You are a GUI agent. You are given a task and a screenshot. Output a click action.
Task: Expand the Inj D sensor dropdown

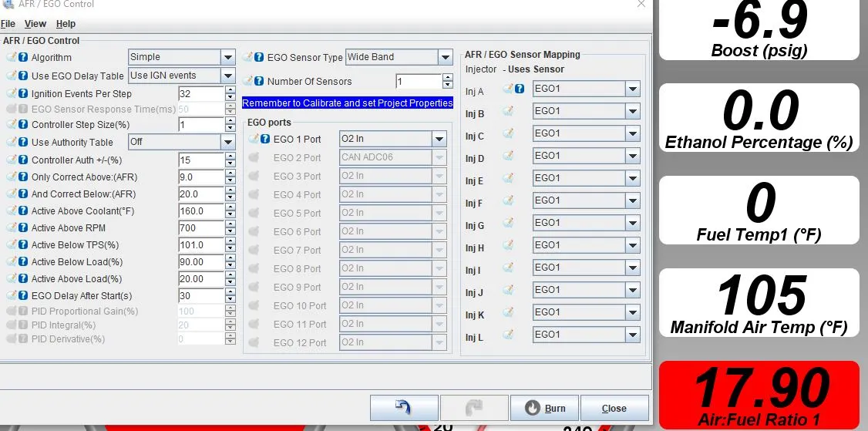pos(633,157)
